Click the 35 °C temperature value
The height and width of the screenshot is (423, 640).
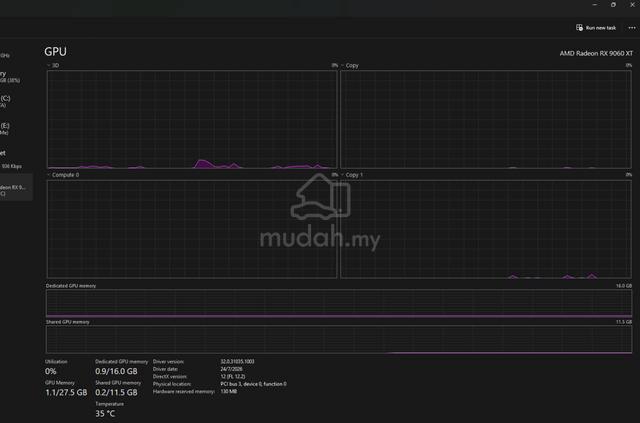pyautogui.click(x=105, y=414)
